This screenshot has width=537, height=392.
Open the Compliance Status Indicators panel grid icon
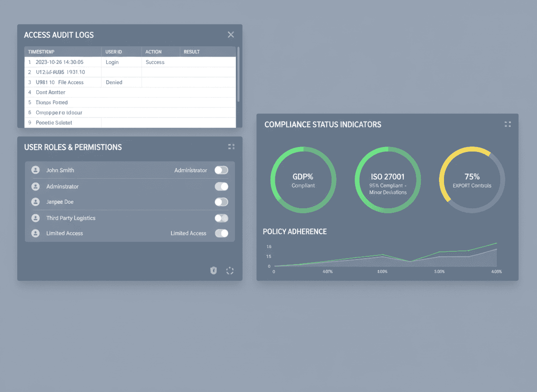(508, 124)
